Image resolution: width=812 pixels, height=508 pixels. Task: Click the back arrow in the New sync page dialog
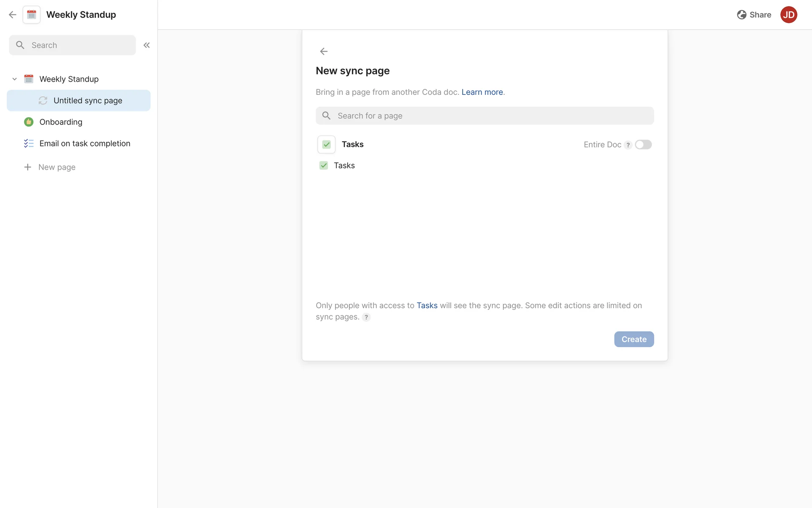pyautogui.click(x=324, y=51)
